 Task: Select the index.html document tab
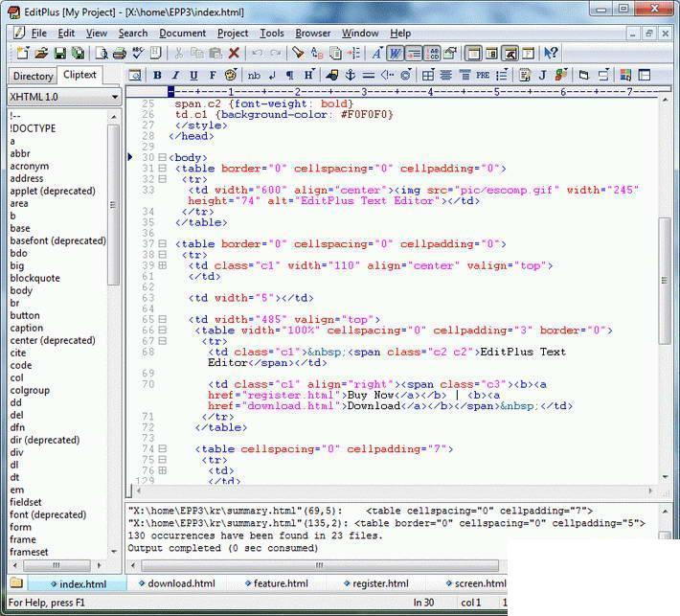(x=79, y=583)
